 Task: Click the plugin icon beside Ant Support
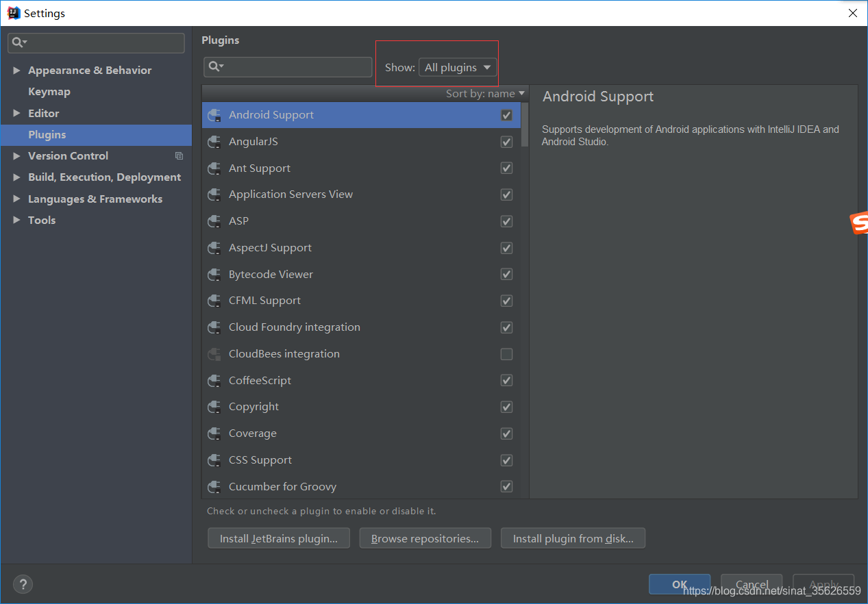[x=214, y=168]
